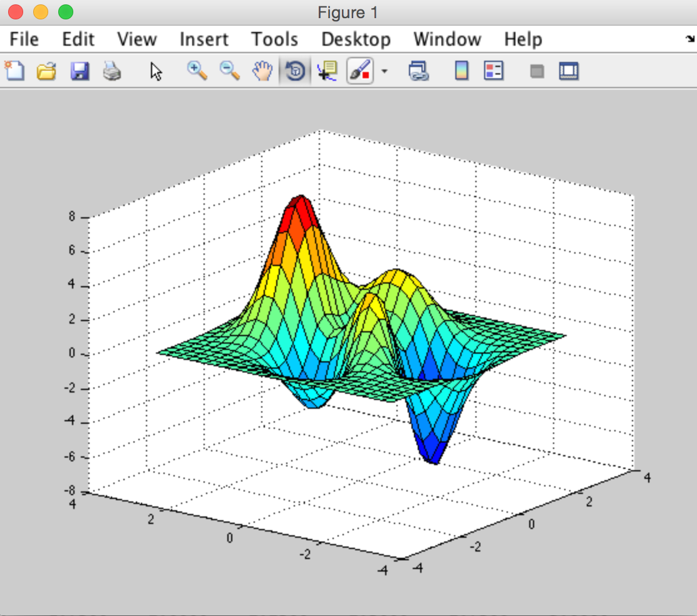Activate the Zoom In magnifier tool

pyautogui.click(x=197, y=71)
